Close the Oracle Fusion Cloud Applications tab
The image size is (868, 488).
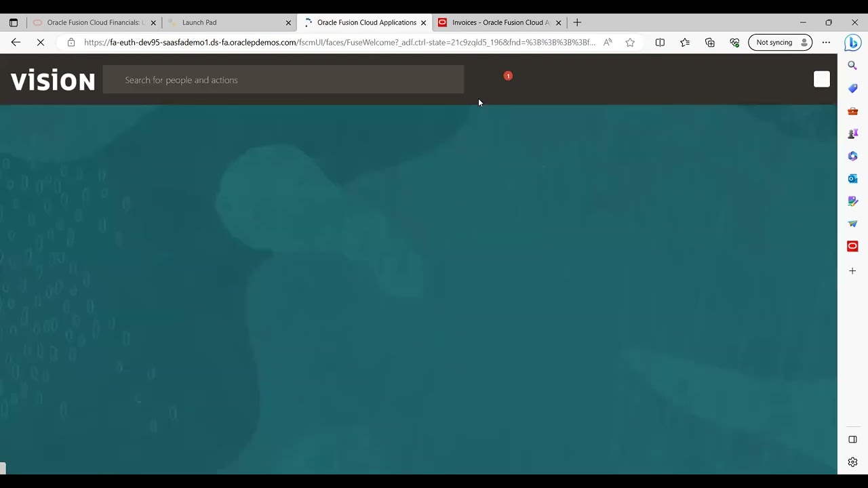(424, 22)
